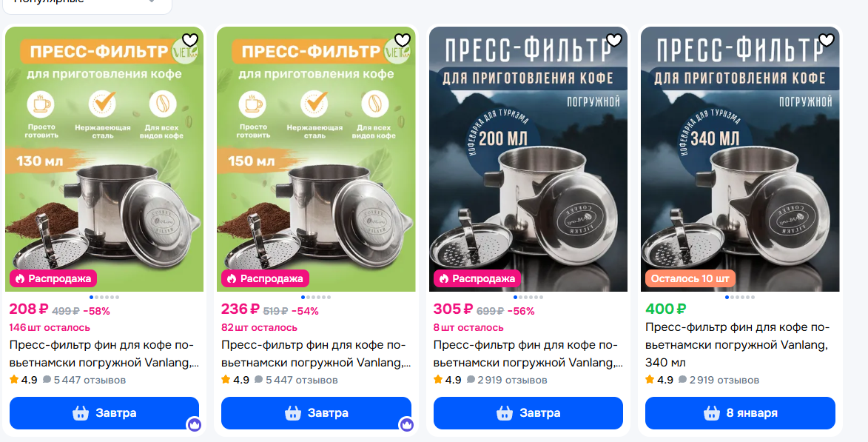This screenshot has width=868, height=442.
Task: Open 2 919 отзывов for the 305 ₽ product
Action: click(507, 380)
